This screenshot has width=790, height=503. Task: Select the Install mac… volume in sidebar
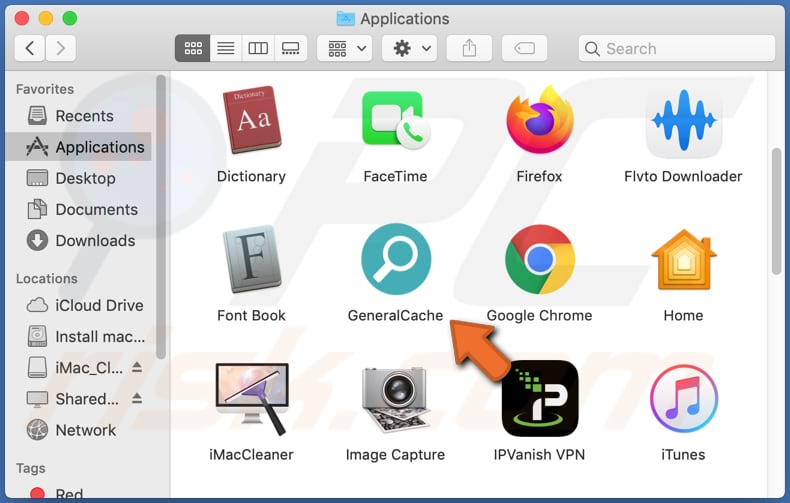79,337
